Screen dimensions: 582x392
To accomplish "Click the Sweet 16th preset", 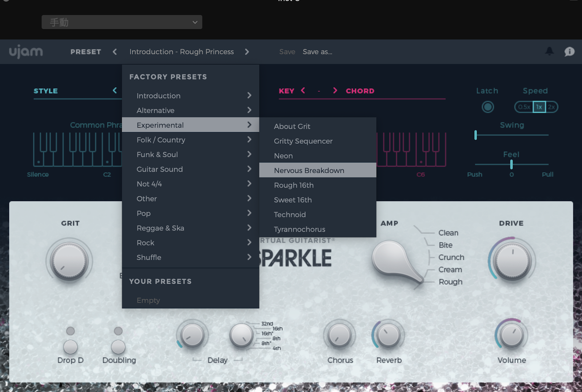I will point(318,200).
